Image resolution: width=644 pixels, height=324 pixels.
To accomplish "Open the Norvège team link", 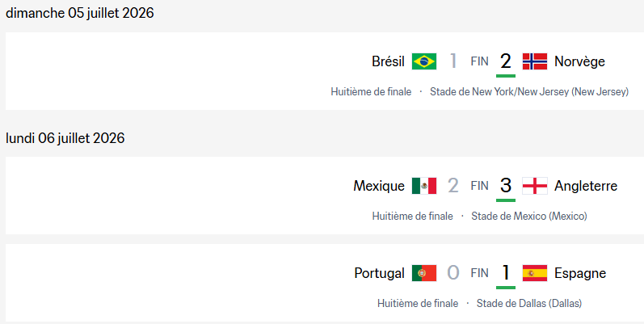I will (x=579, y=61).
